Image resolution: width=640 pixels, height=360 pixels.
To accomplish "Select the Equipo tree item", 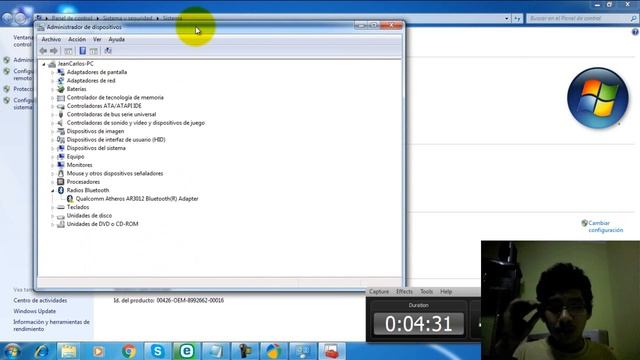I will click(75, 157).
